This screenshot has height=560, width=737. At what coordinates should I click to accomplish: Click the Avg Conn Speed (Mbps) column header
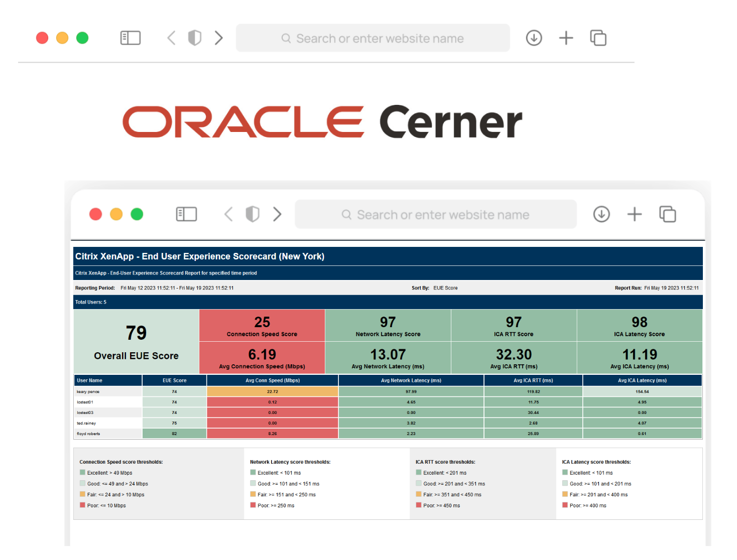[273, 380]
